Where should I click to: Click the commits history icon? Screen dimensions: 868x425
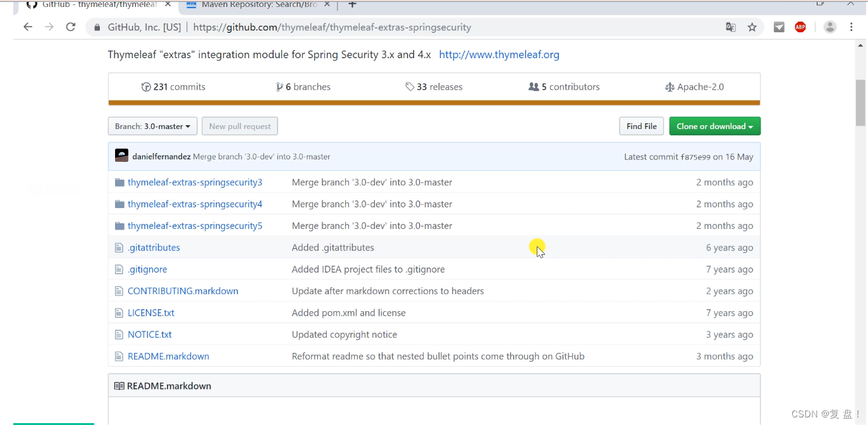click(146, 87)
